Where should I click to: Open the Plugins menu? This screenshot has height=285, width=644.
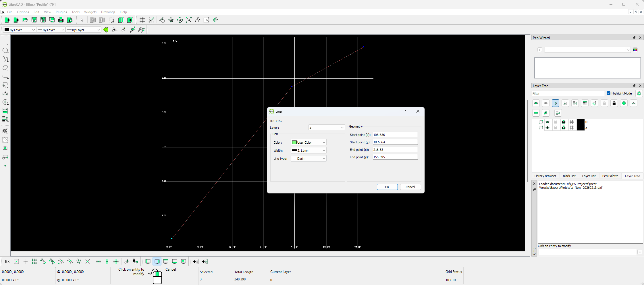pyautogui.click(x=61, y=12)
